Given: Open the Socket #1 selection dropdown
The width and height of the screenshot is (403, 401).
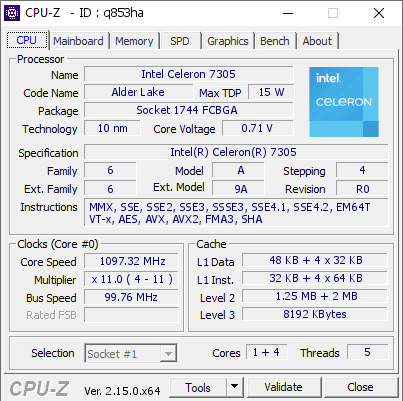Looking at the screenshot, I should [x=131, y=353].
